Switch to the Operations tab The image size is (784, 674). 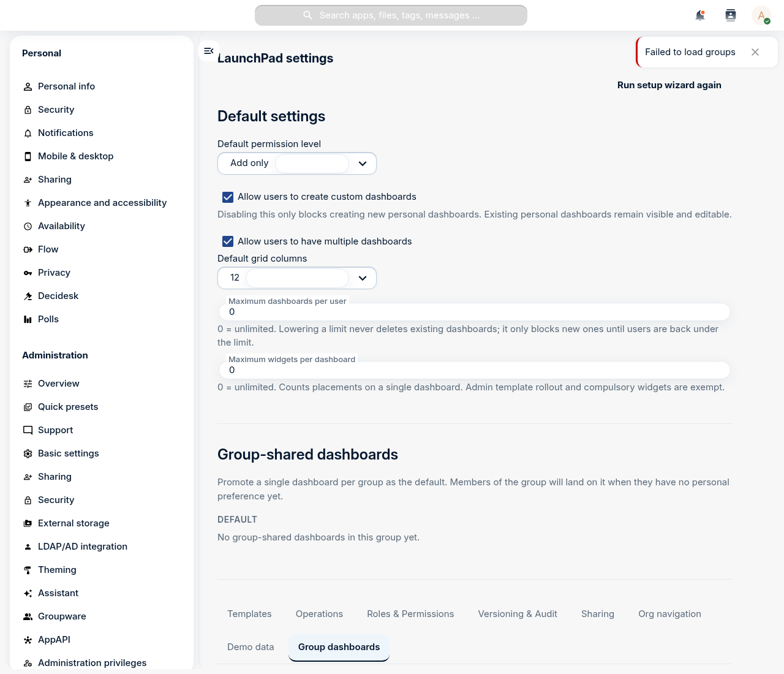[x=319, y=614]
